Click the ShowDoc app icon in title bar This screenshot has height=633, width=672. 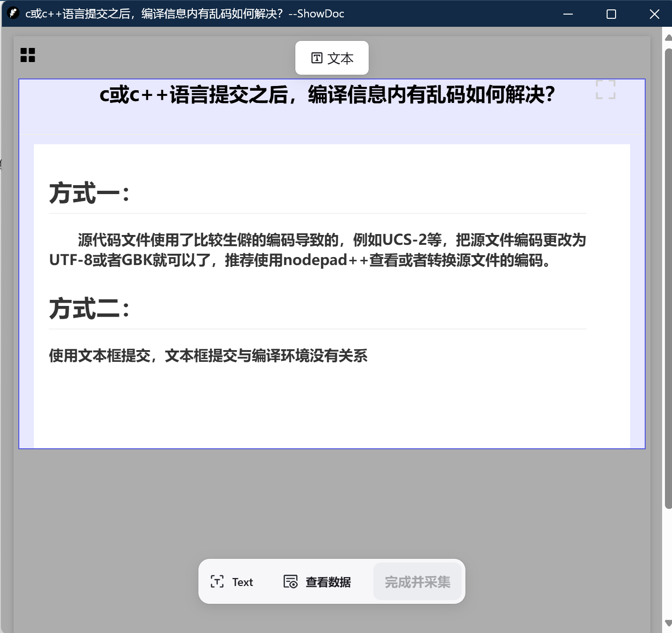14,13
